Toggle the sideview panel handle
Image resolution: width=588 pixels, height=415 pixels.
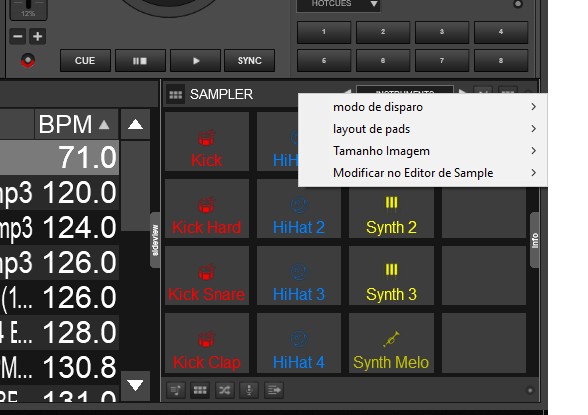[x=155, y=240]
